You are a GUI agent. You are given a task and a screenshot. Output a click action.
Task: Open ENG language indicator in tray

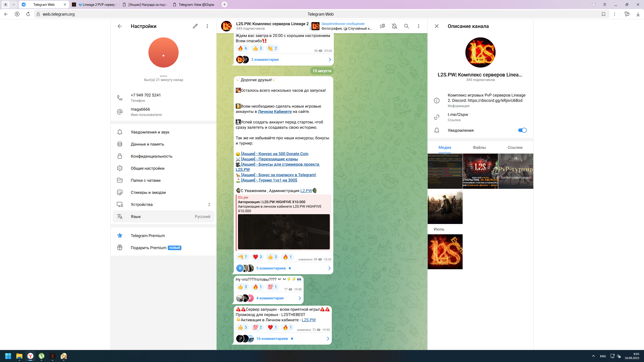pos(603,356)
